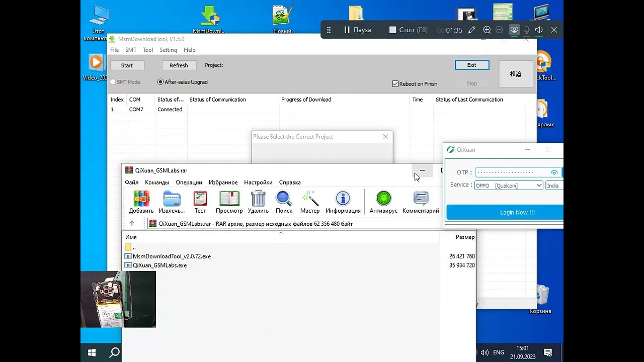The width and height of the screenshot is (644, 362).
Task: Click the recorder bar drag handle
Action: 329,30
